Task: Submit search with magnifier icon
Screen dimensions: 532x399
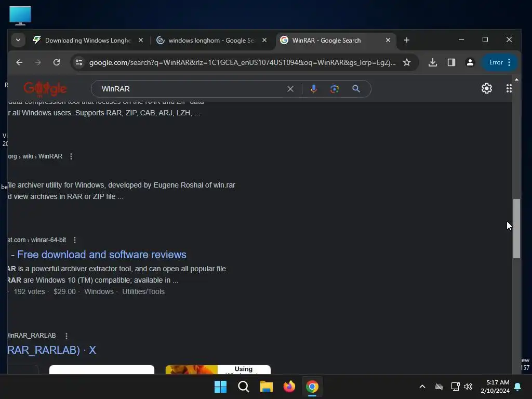Action: tap(356, 89)
